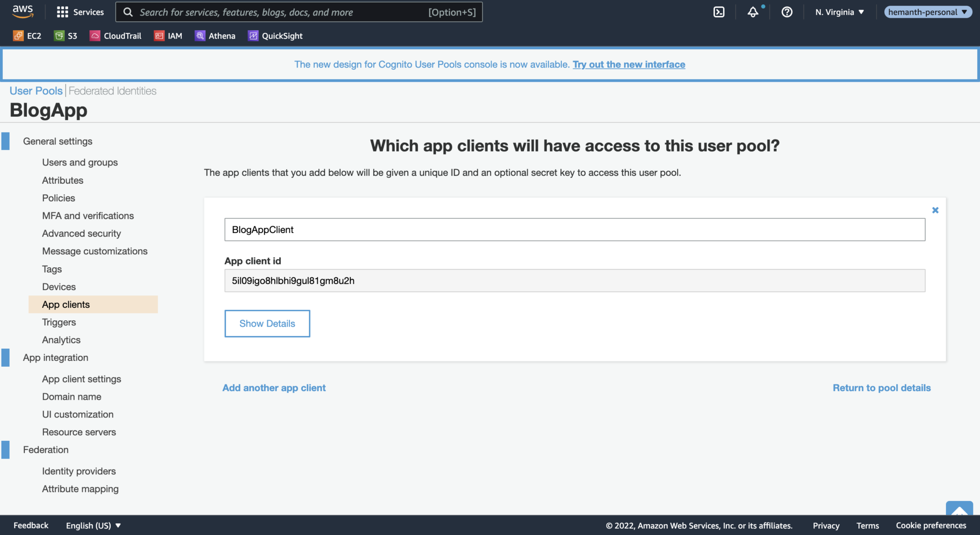Open the help question mark icon
This screenshot has width=980, height=535.
pyautogui.click(x=787, y=12)
